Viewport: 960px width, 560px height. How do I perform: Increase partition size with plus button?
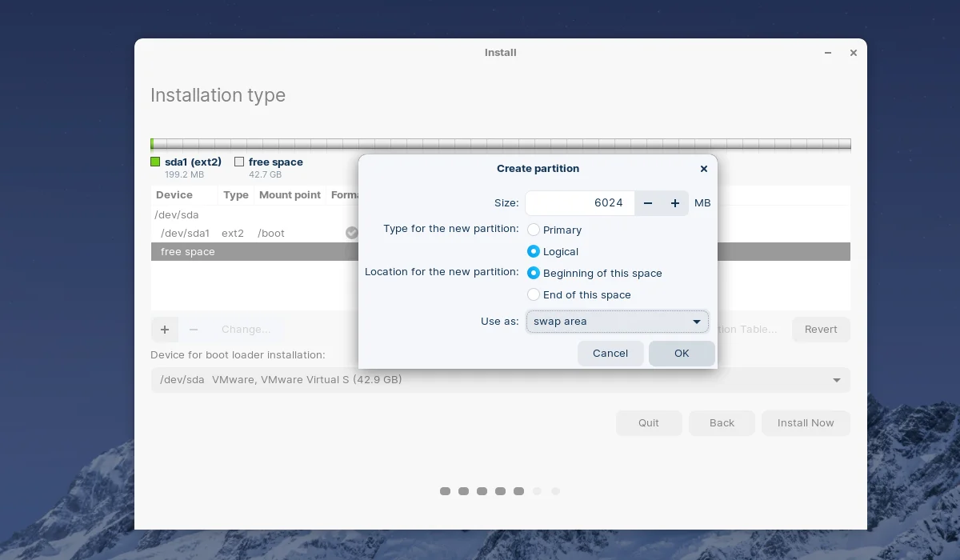[675, 203]
